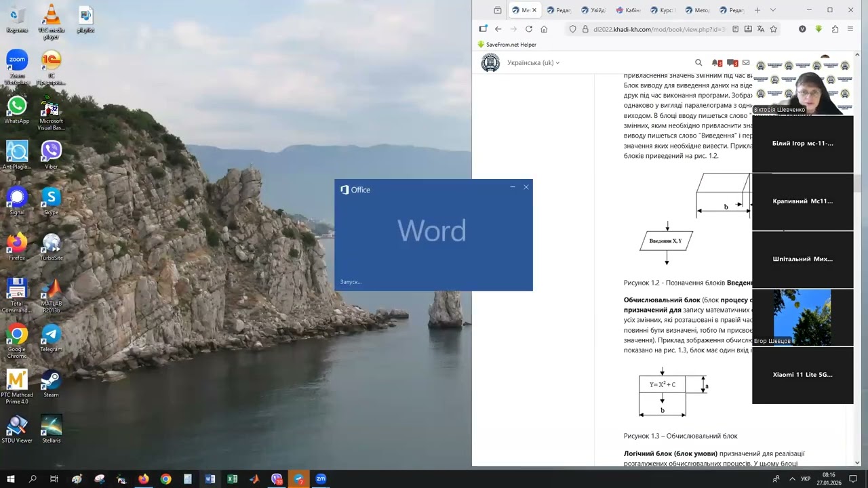868x488 pixels.
Task: Open the Zoom Workplace desktop icon
Action: (x=17, y=67)
